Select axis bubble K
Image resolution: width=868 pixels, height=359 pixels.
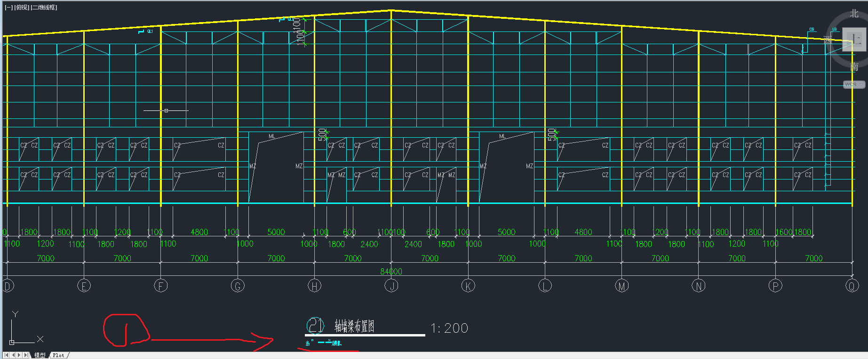[468, 286]
